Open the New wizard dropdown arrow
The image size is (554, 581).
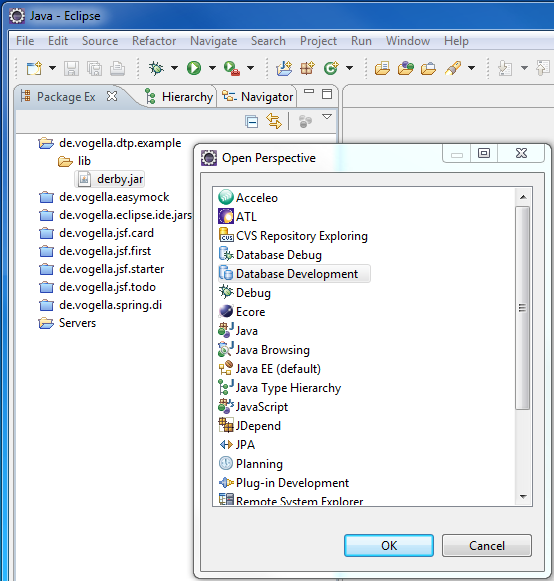coord(52,68)
